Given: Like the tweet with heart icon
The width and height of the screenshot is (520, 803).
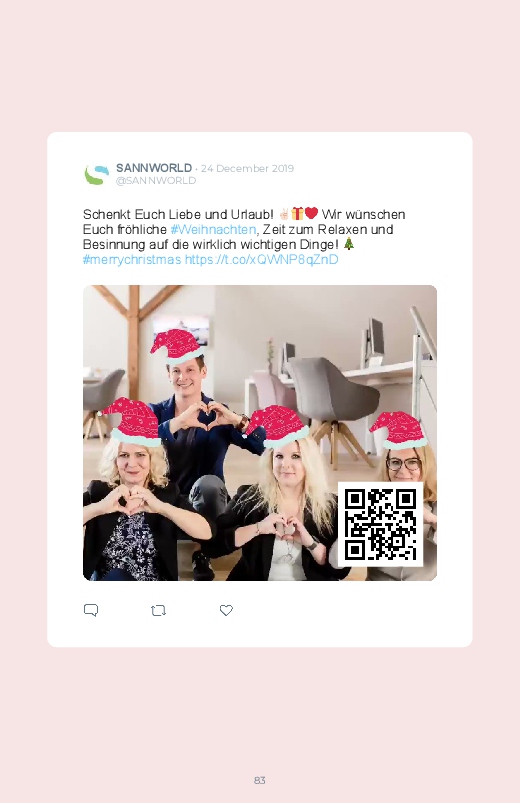Looking at the screenshot, I should click(226, 610).
